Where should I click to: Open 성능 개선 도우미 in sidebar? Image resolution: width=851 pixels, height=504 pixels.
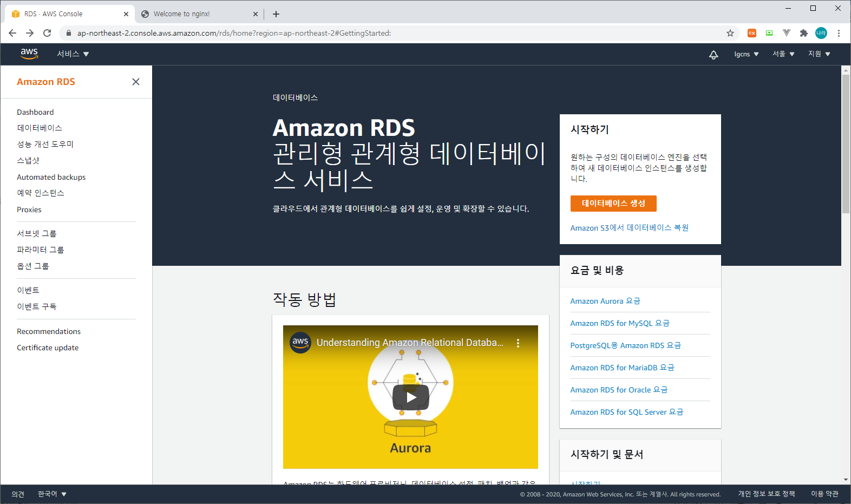pyautogui.click(x=45, y=144)
